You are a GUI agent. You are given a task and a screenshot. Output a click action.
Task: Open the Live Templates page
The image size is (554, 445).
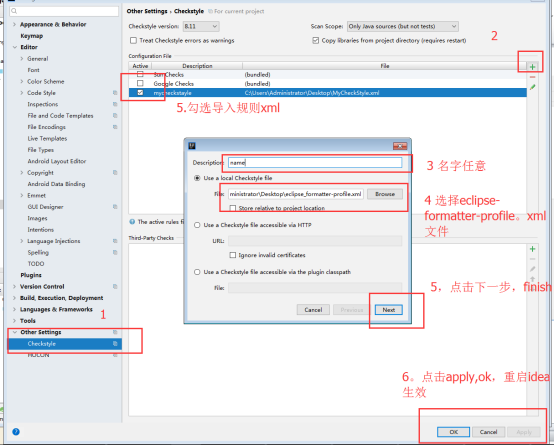pos(47,139)
